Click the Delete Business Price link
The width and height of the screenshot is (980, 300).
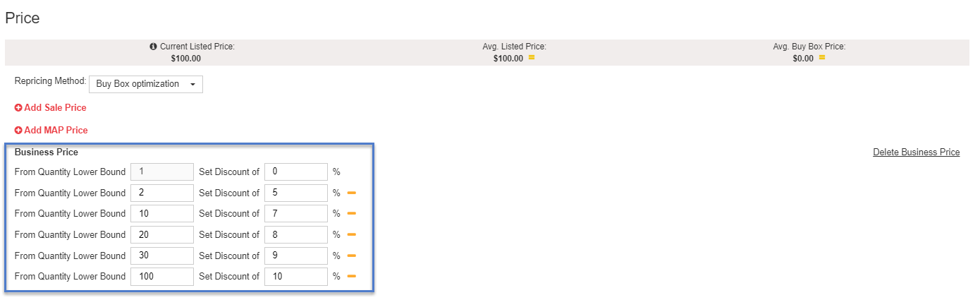click(916, 152)
